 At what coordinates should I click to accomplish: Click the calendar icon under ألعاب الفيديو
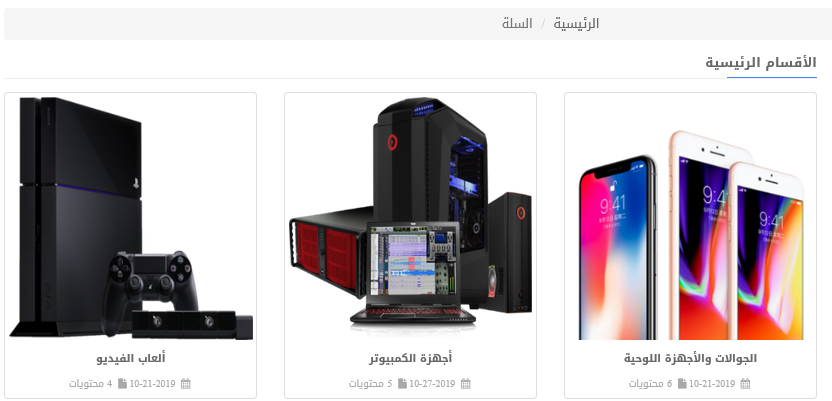click(x=185, y=383)
